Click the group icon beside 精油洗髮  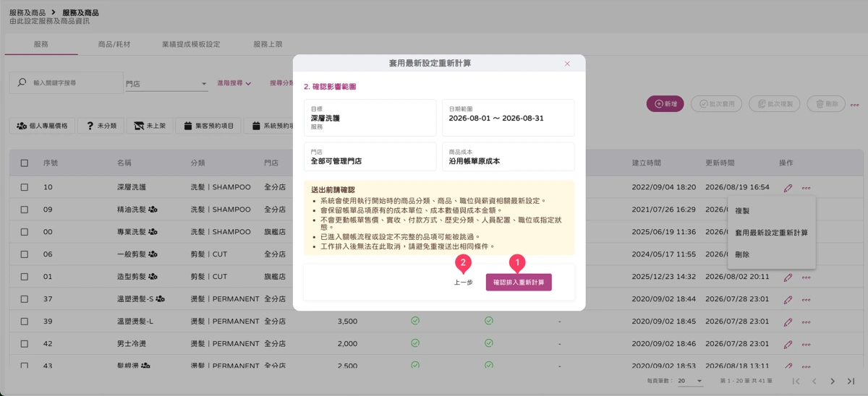(153, 210)
